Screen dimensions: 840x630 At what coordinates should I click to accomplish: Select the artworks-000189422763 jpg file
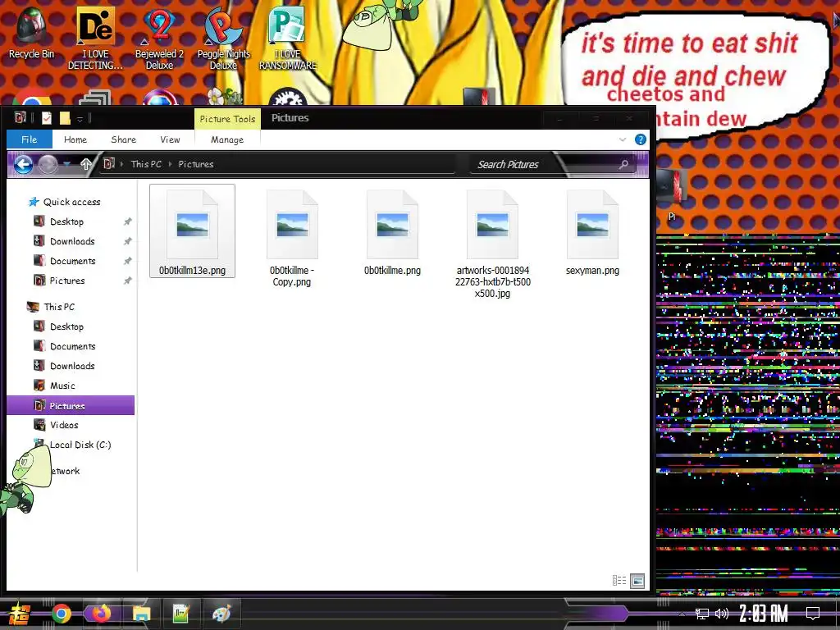pyautogui.click(x=493, y=244)
